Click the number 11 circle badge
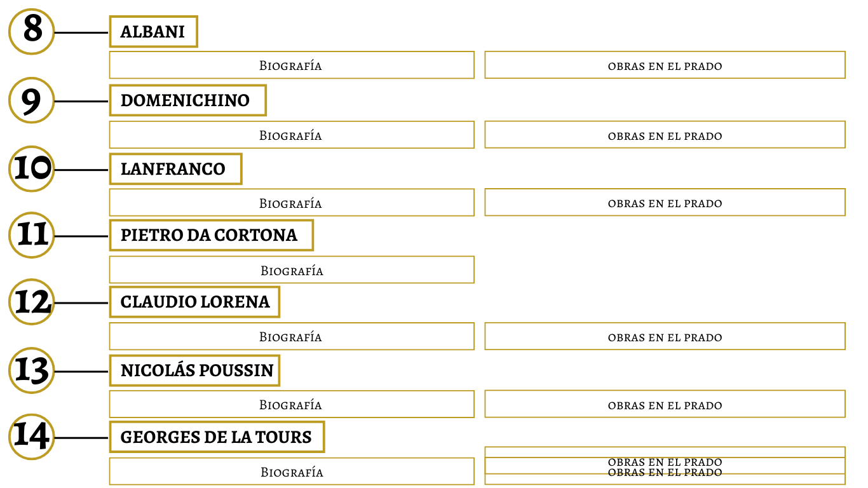Image resolution: width=868 pixels, height=488 pixels. [x=32, y=235]
